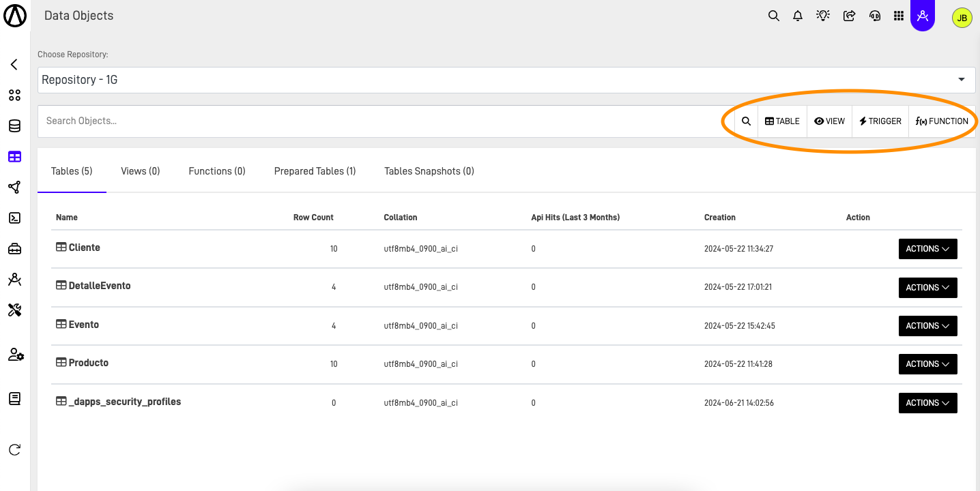Select the Tables (5) tab
This screenshot has width=980, height=491.
click(x=72, y=171)
